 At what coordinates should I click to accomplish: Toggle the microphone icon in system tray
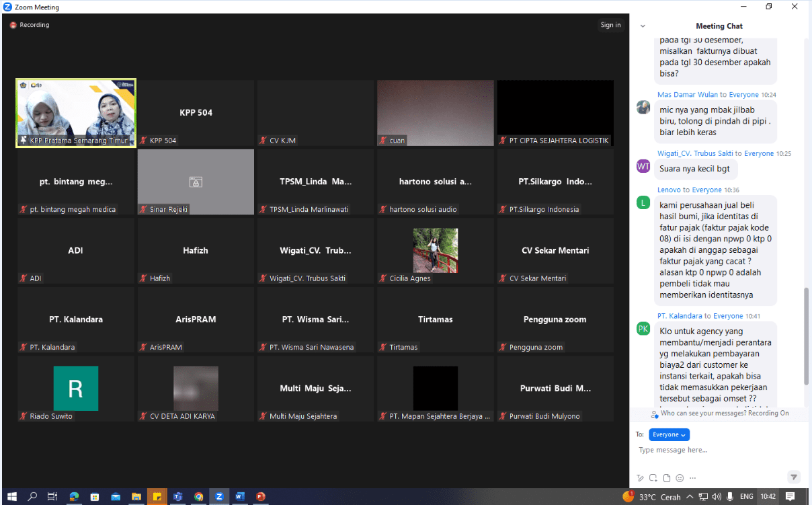pos(730,497)
